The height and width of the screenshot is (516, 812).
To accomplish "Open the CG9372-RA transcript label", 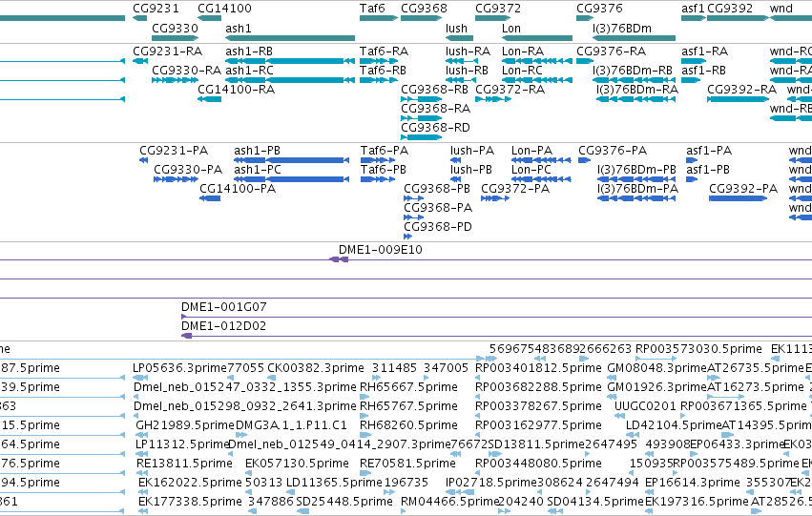I will [x=510, y=90].
